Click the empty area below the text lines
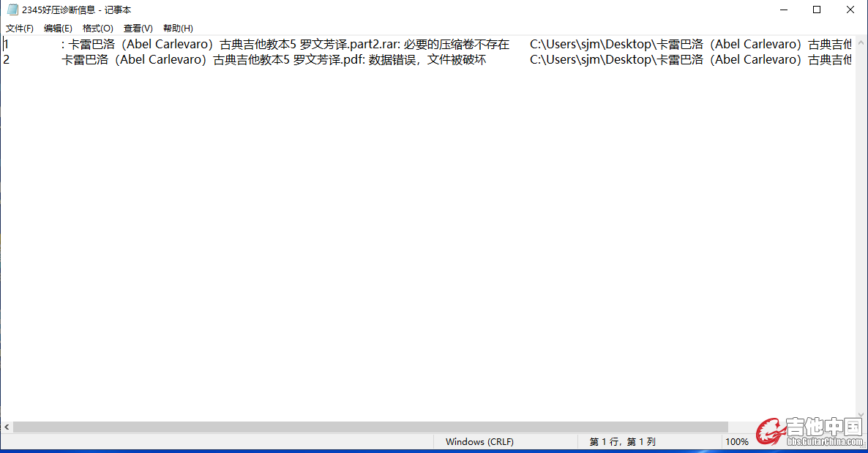This screenshot has height=453, width=868. 424,242
